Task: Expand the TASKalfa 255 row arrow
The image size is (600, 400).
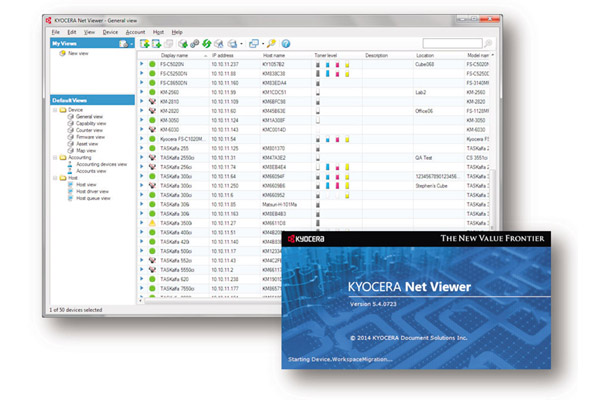Action: [142, 148]
